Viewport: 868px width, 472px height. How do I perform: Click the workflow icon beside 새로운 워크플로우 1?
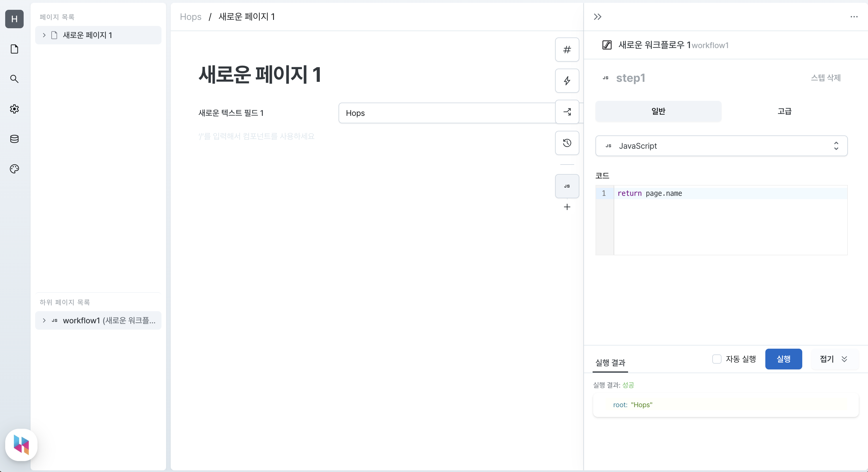tap(607, 45)
